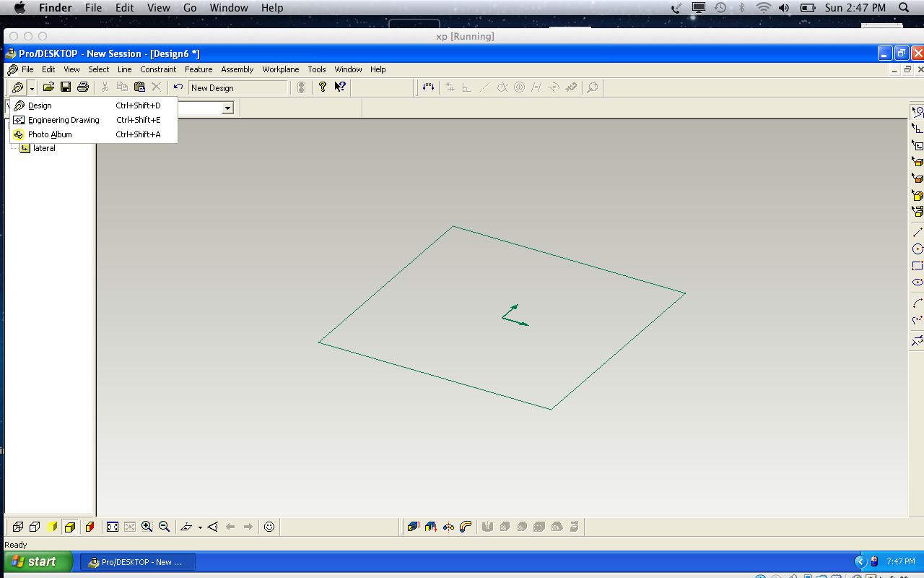Screen dimensions: 924x578
Task: Click the smiley face toolbar icon
Action: (269, 527)
